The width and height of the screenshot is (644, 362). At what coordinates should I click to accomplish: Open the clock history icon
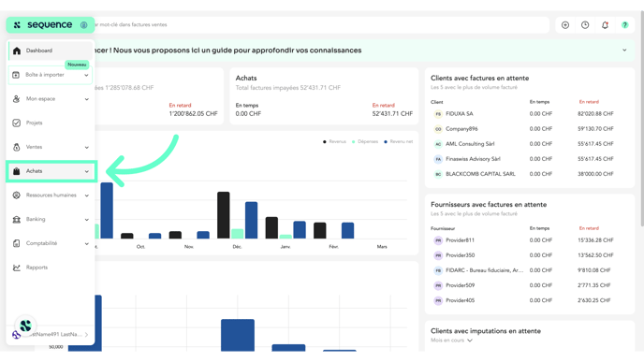point(585,25)
